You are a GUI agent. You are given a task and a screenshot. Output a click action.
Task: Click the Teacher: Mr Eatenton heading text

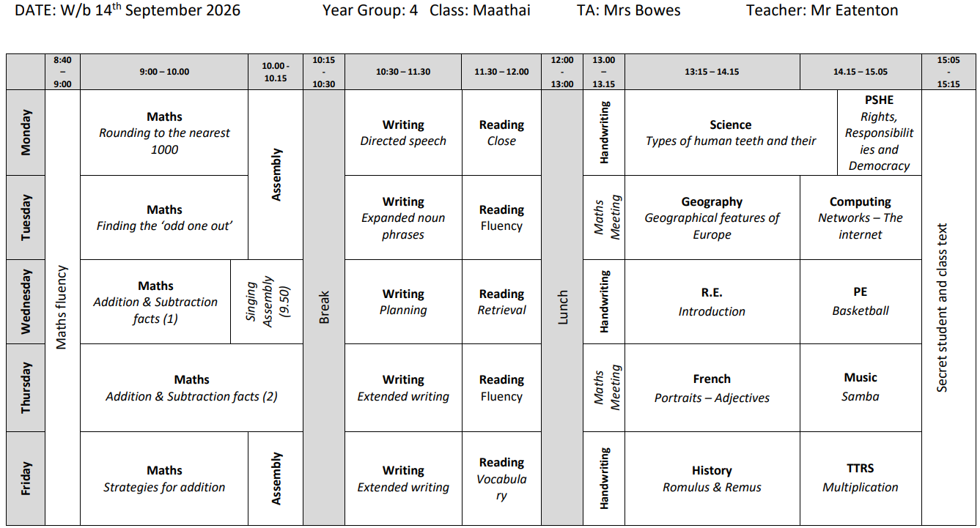822,10
